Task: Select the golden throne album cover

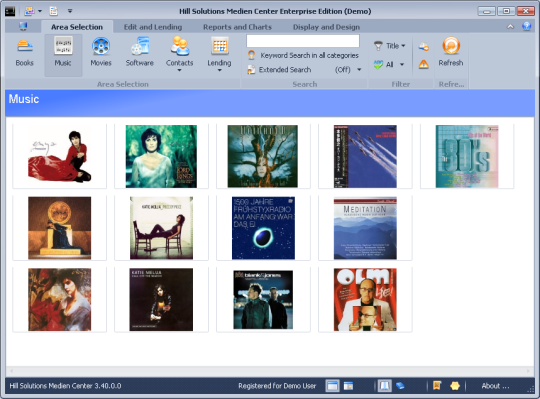Action: tap(60, 228)
